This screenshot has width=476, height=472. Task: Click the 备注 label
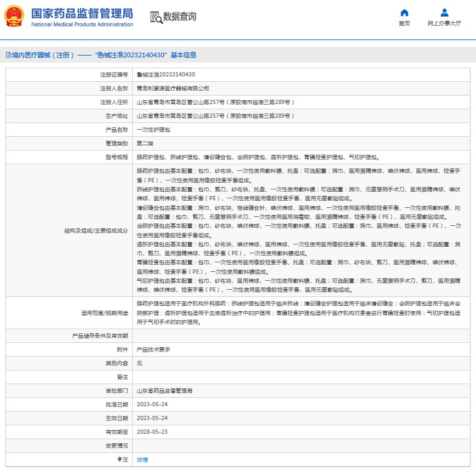click(x=123, y=377)
